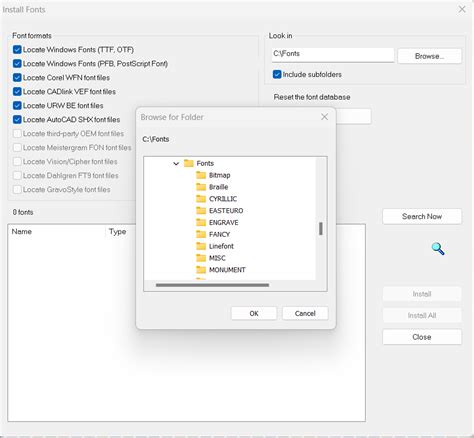Select the ENGRAVE folder icon
Screen dimensions: 474x438
[x=201, y=222]
